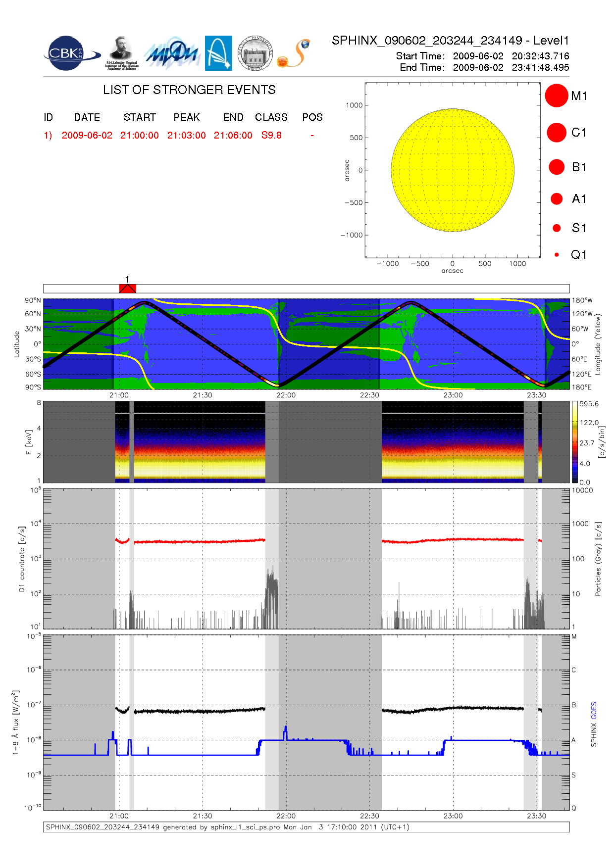Click the blue GOES flux spike near 22:00
Viewport: 614px width, 868px height.
click(285, 733)
